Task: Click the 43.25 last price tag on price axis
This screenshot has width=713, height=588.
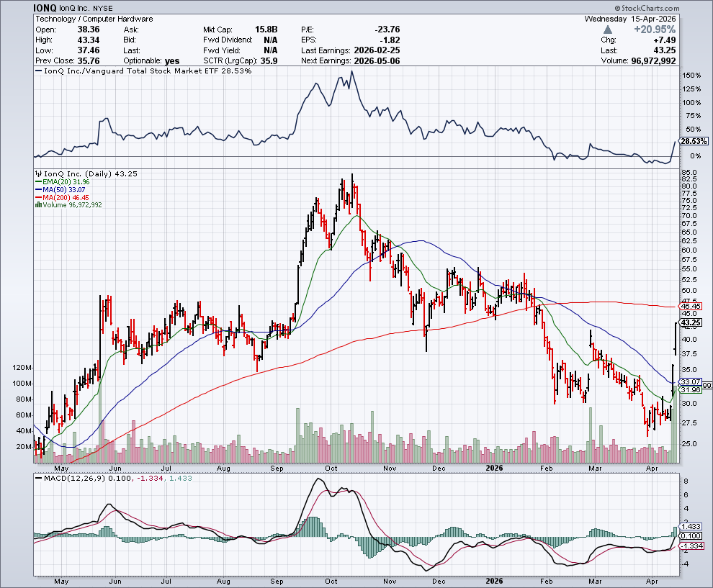Action: pos(688,322)
